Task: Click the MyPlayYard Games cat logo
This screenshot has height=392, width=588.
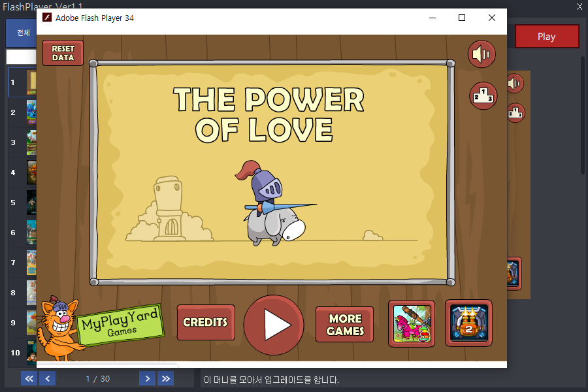Action: (101, 328)
